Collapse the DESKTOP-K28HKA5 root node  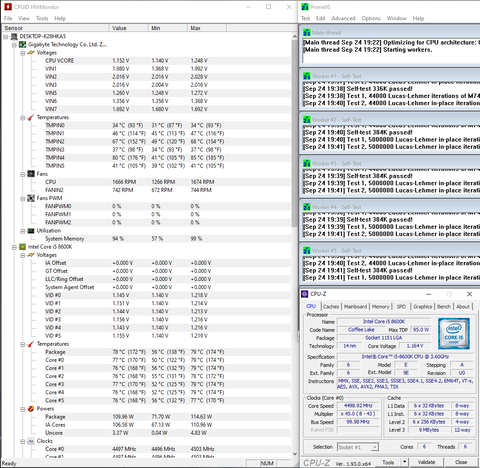pyautogui.click(x=6, y=37)
